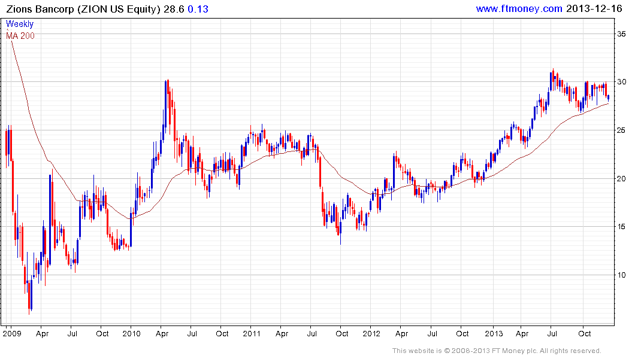Screen dimensions: 644x359
Task: Click the 2010 year label on time axis
Action: [131, 333]
